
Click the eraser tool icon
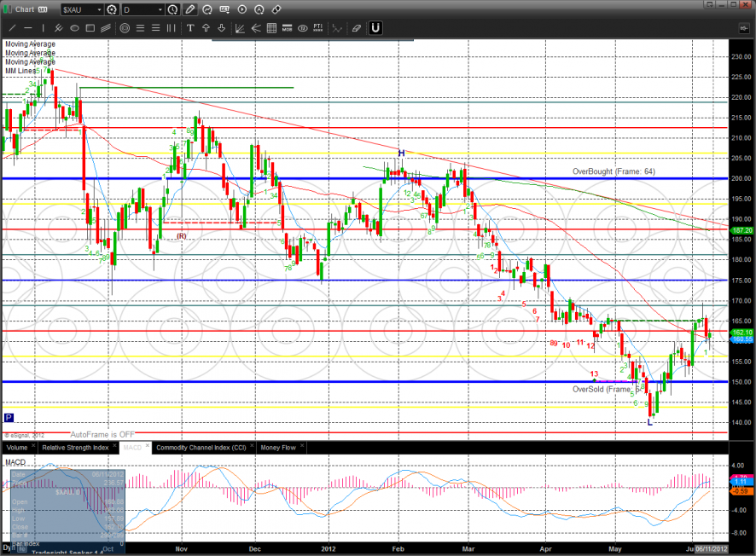356,28
